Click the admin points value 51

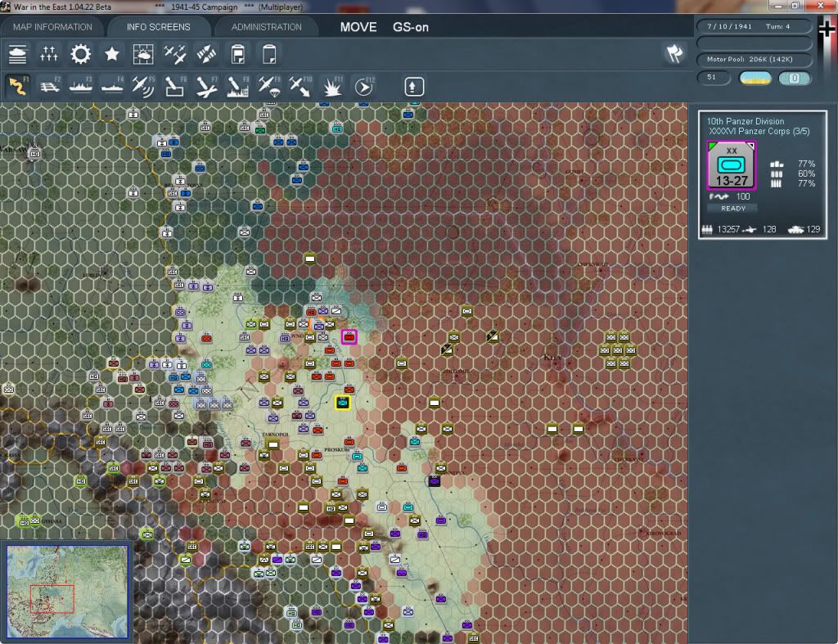[x=713, y=78]
